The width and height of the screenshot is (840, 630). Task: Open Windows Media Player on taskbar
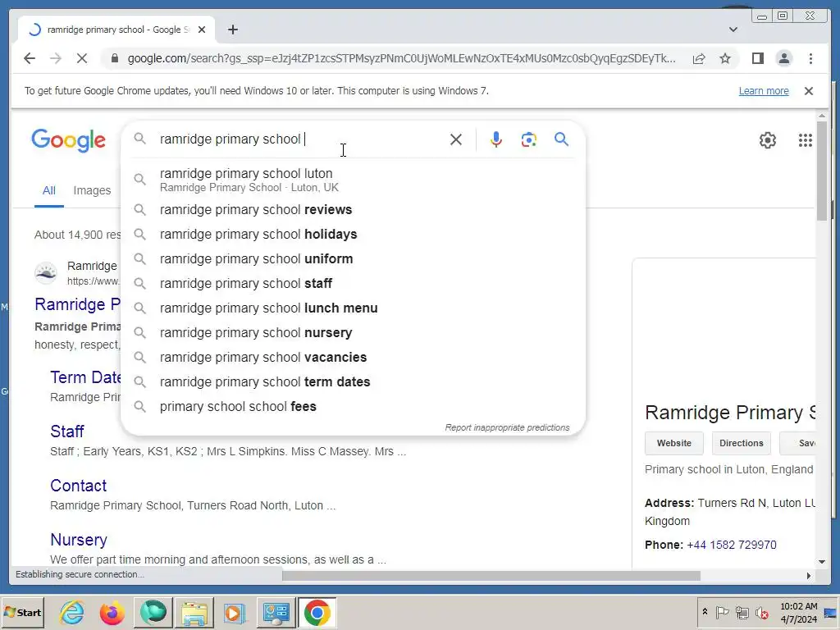(x=234, y=612)
